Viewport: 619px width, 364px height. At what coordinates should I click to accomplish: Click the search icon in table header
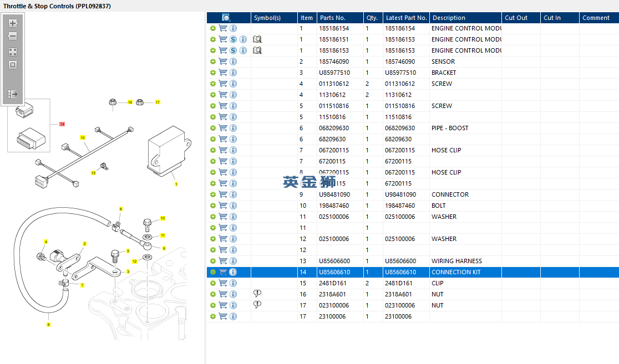click(x=226, y=18)
